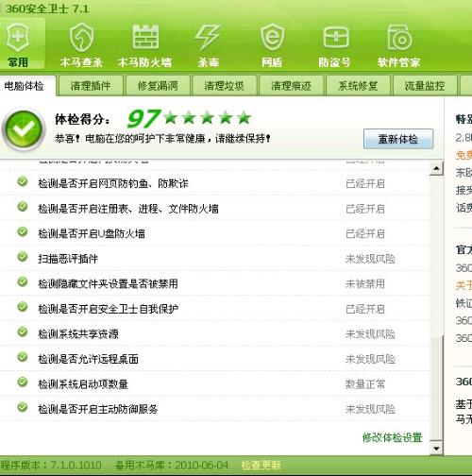Switch to 系统修复 tab
This screenshot has height=476, width=472.
pos(358,86)
